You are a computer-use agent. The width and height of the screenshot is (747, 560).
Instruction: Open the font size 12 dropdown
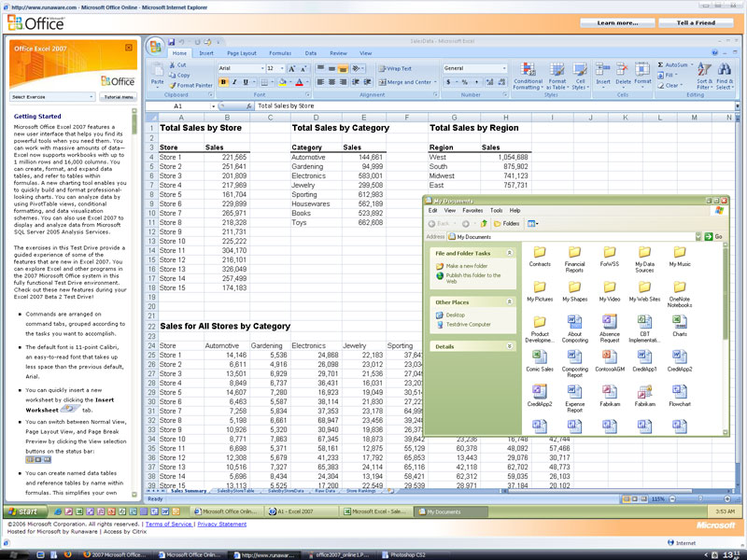pos(283,68)
